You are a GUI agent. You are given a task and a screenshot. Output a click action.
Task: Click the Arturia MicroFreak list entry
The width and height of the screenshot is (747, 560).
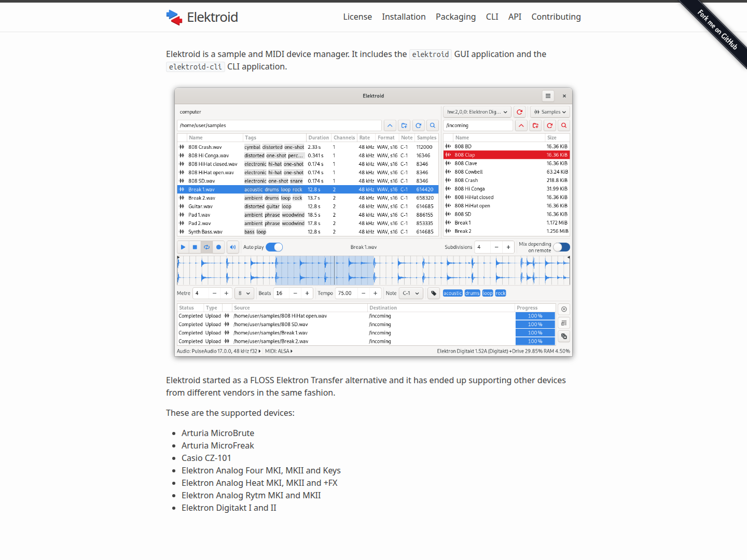click(x=218, y=445)
